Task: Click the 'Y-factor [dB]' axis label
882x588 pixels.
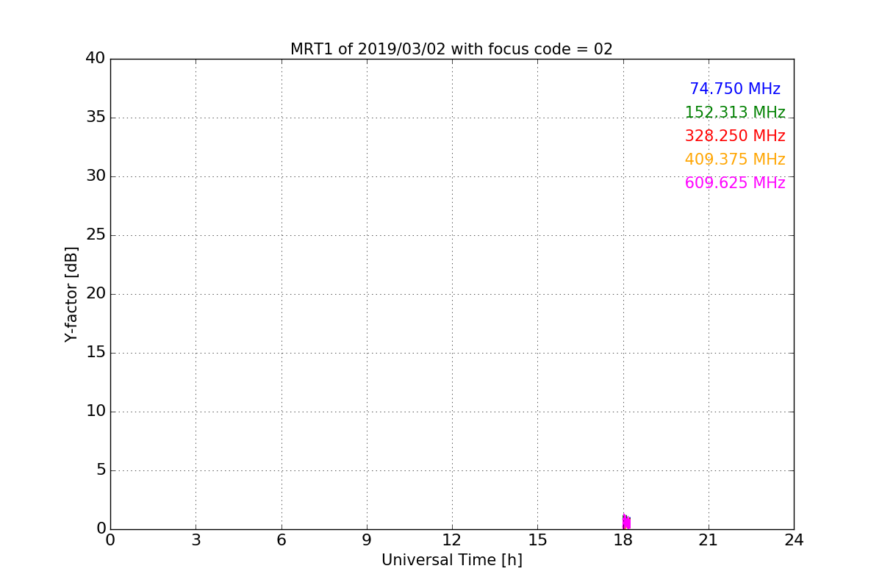Action: point(71,294)
